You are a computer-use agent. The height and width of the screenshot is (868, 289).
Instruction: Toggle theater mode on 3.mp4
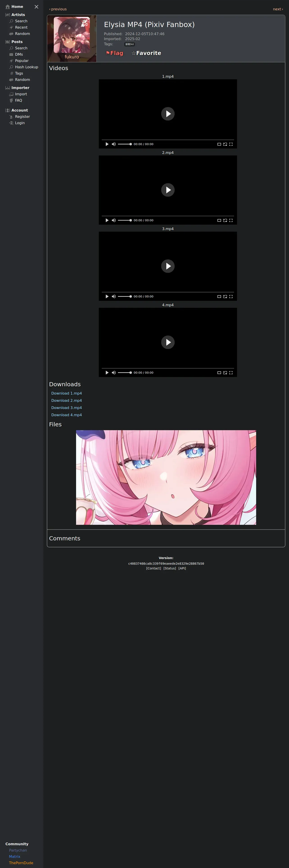pyautogui.click(x=219, y=297)
